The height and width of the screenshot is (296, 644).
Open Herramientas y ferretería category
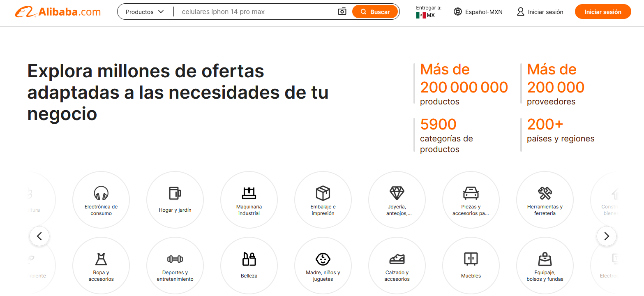pyautogui.click(x=545, y=200)
